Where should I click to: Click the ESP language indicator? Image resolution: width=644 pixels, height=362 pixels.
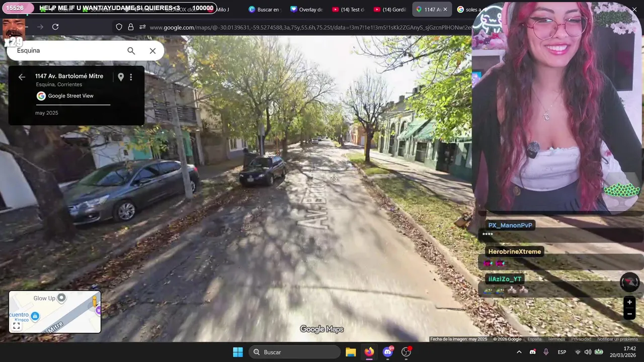point(562,352)
